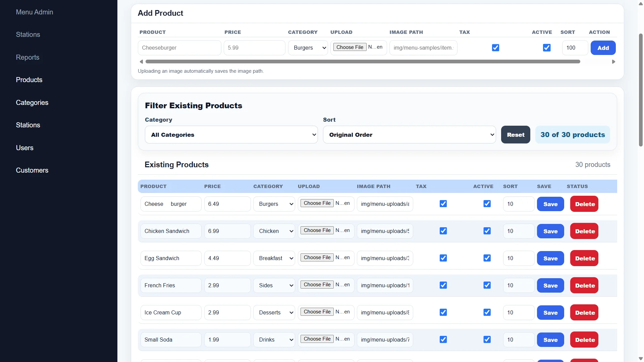Open Users in the sidebar
Viewport: 644px width, 362px height.
tap(24, 148)
